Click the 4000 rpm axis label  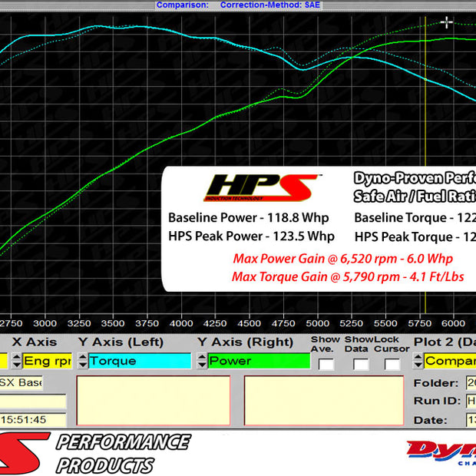[181, 323]
